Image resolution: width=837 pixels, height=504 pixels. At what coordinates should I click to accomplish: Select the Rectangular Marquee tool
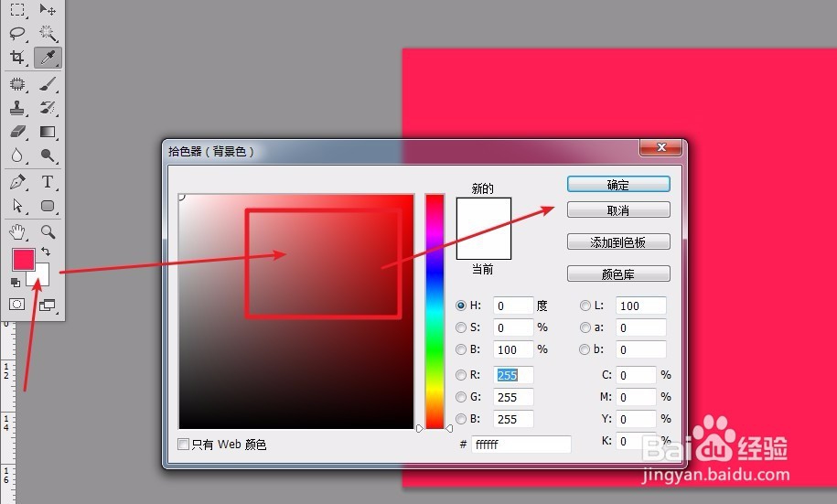pos(17,10)
